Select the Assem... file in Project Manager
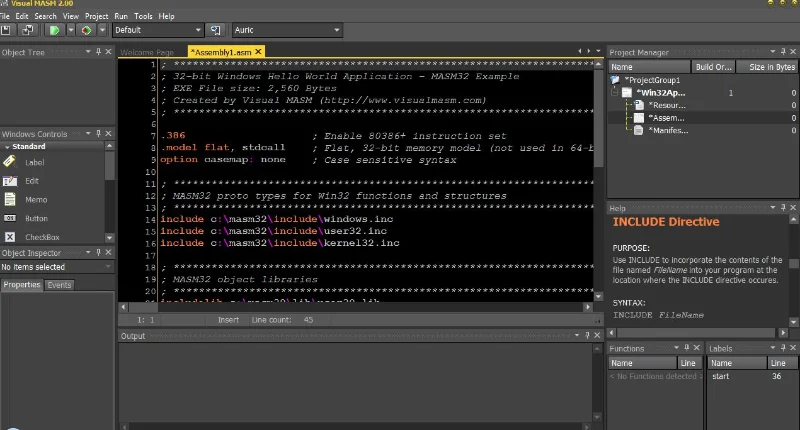This screenshot has height=430, width=800. (666, 118)
